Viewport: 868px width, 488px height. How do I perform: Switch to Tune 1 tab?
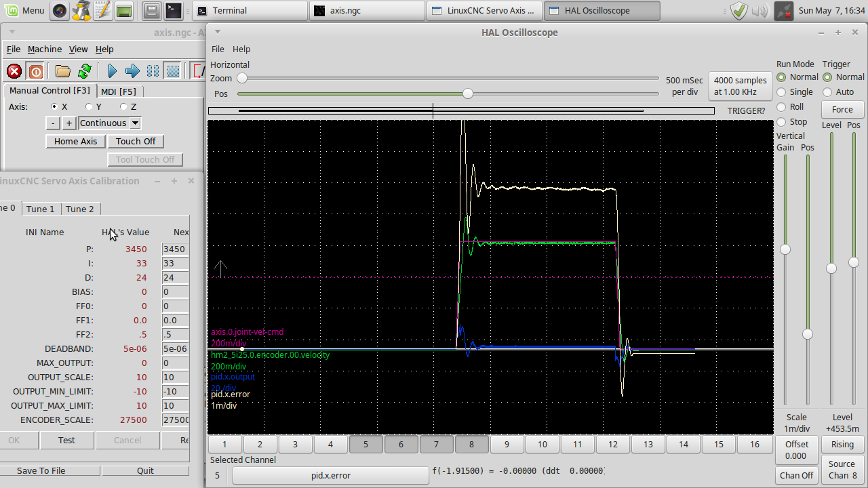tap(41, 209)
